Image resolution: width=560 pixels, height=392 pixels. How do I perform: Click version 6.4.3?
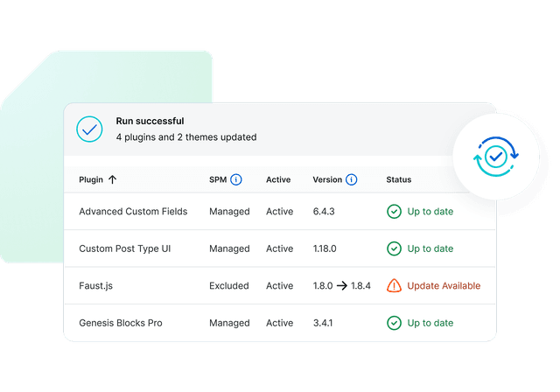pos(324,212)
